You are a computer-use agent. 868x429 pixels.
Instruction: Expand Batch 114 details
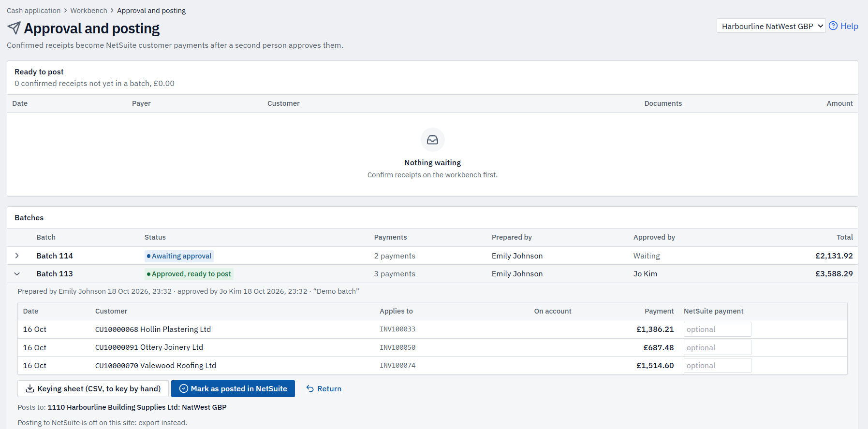[x=17, y=256]
